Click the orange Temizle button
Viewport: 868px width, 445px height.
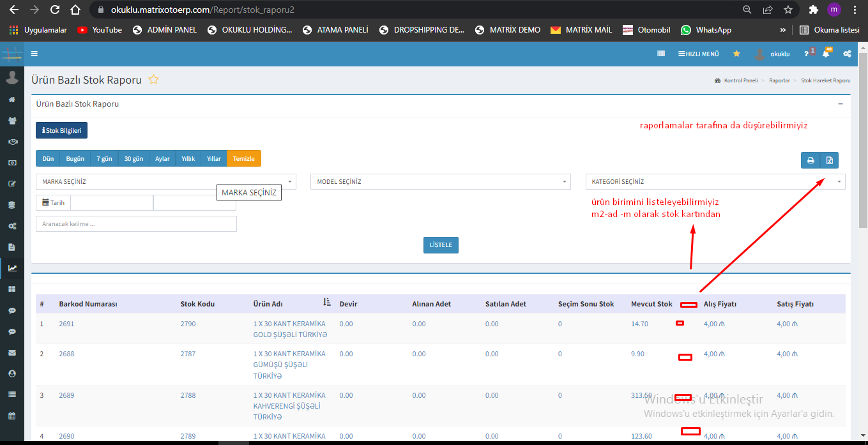[243, 159]
